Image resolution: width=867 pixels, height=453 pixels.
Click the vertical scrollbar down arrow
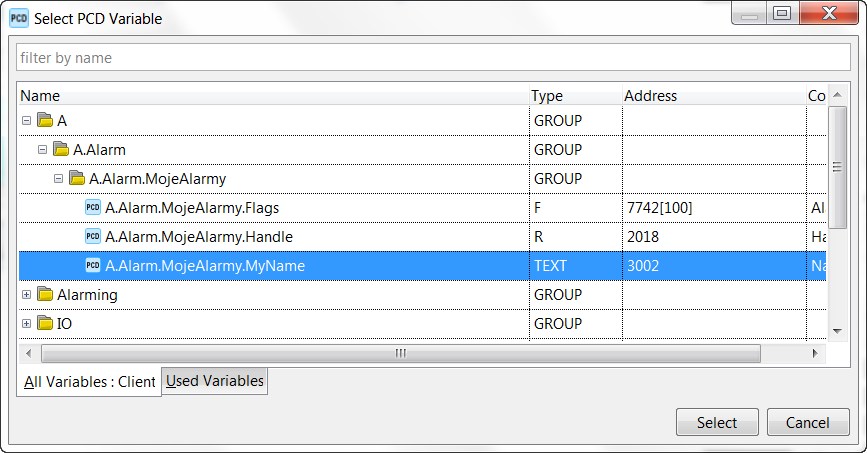coord(837,331)
